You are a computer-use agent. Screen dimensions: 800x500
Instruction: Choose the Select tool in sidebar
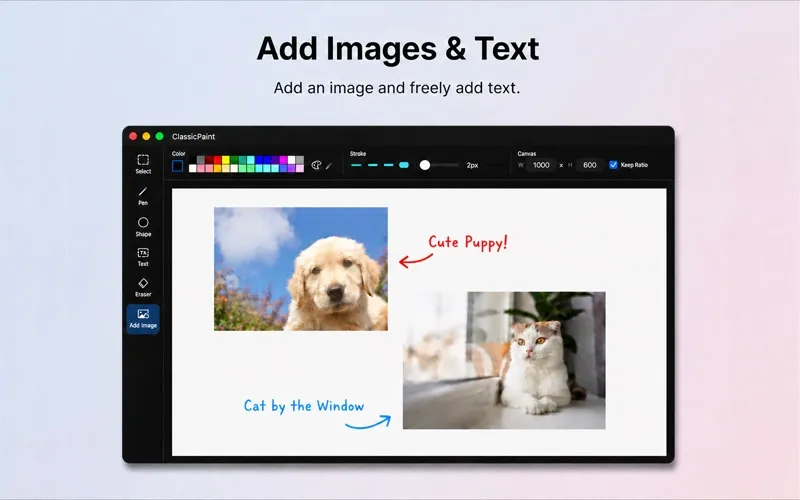pos(143,164)
